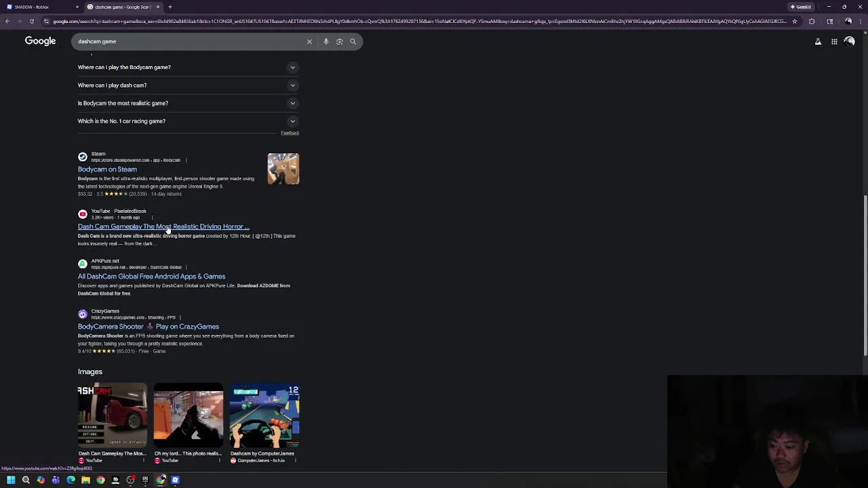Open the Gemini button in Chrome

click(x=801, y=7)
